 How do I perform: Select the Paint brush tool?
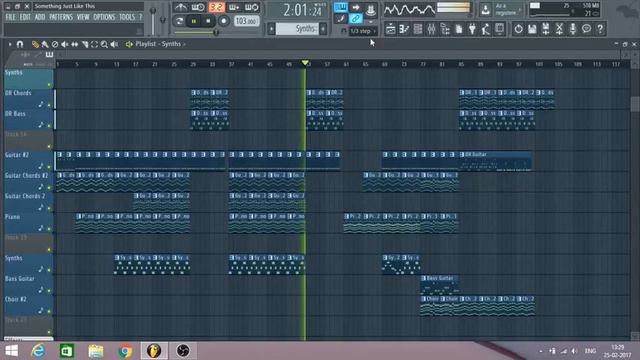pos(45,44)
